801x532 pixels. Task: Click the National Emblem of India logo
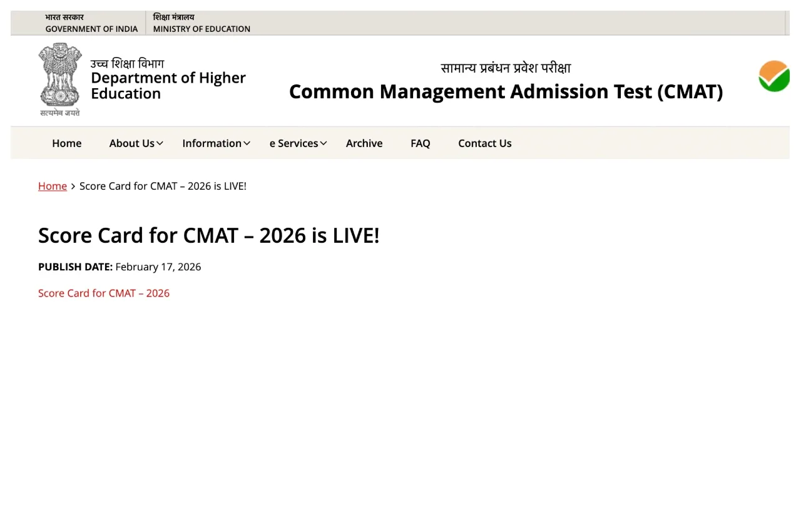pos(60,79)
